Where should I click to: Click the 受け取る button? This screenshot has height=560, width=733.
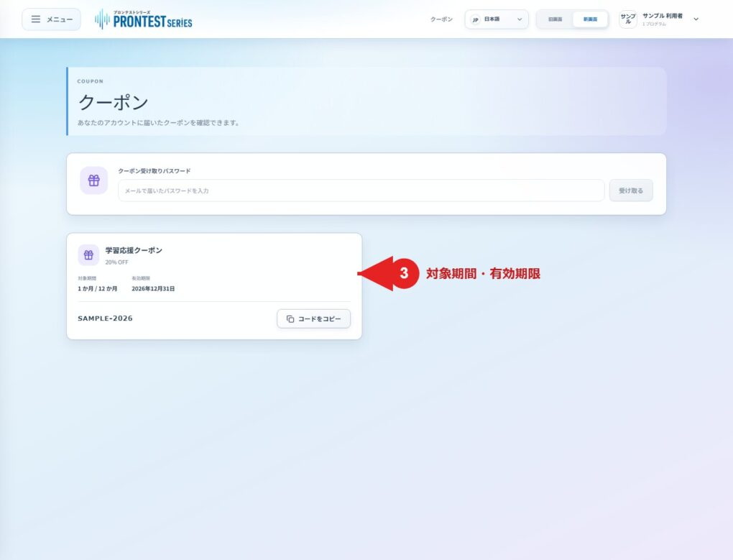[631, 191]
